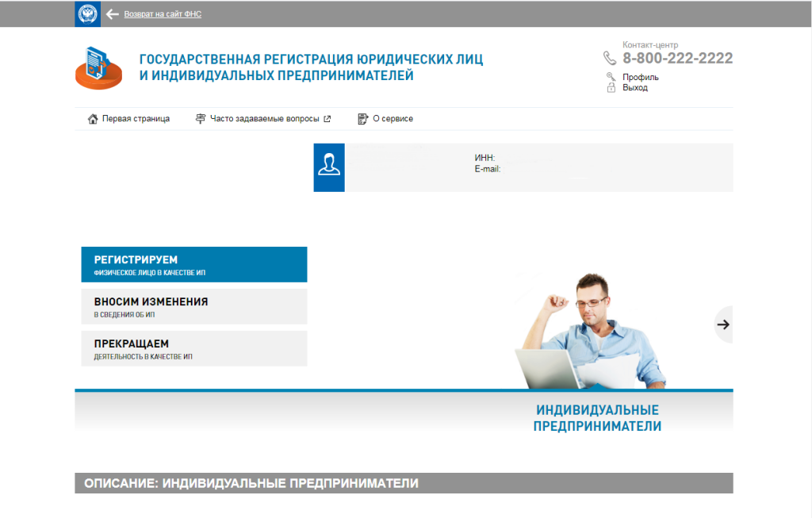Choose 'Прекращаем' деятельность в качестве ИП
Viewport: 812px width, 518px height.
[193, 348]
